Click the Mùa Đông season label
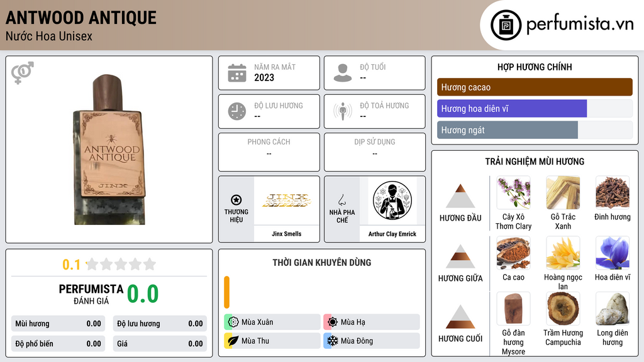 (357, 341)
